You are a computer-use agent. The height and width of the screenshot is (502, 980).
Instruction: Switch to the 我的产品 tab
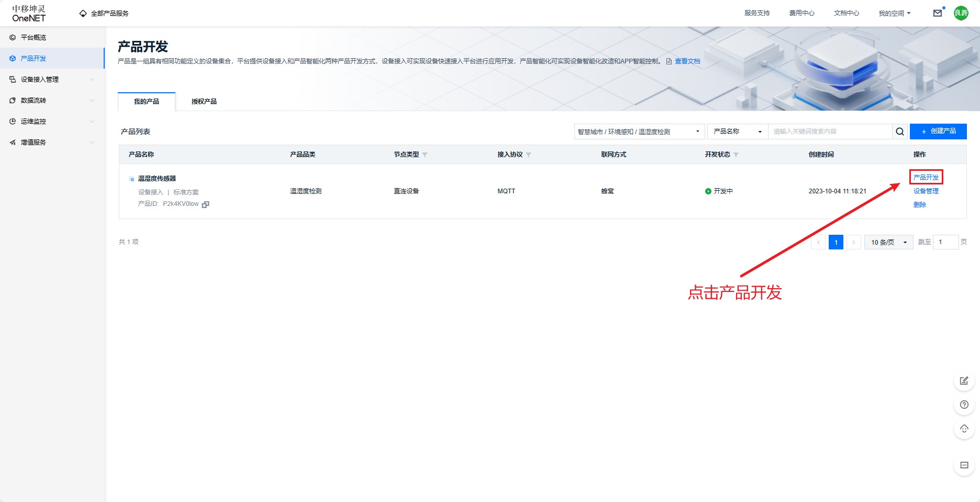click(147, 102)
